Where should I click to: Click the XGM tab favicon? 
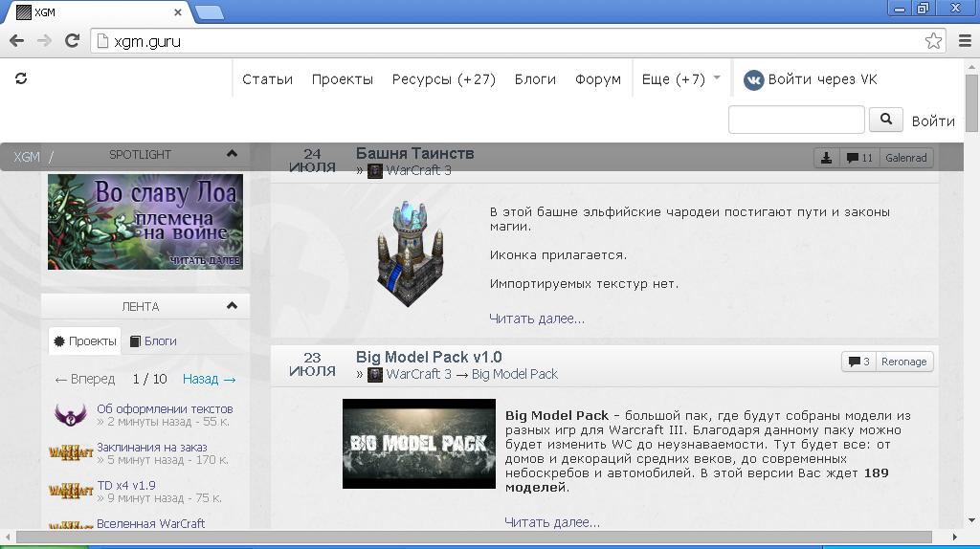pyautogui.click(x=24, y=11)
